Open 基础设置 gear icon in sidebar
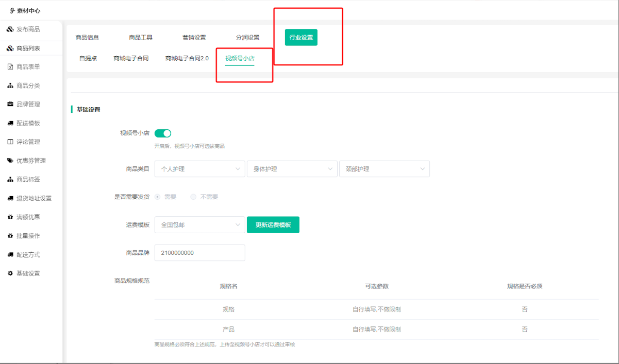 [10, 273]
